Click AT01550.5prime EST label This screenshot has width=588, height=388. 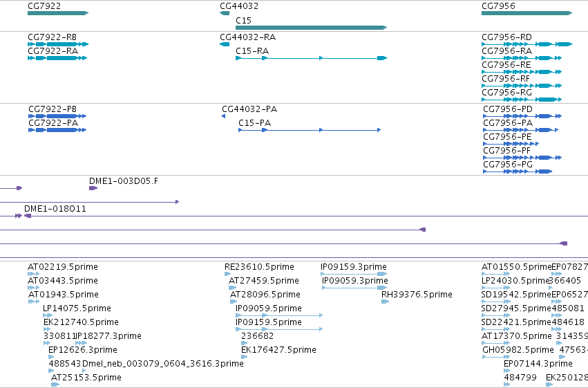click(x=516, y=267)
